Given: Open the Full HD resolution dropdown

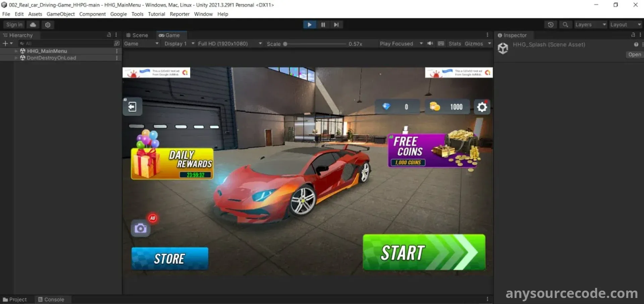Looking at the screenshot, I should pos(229,44).
